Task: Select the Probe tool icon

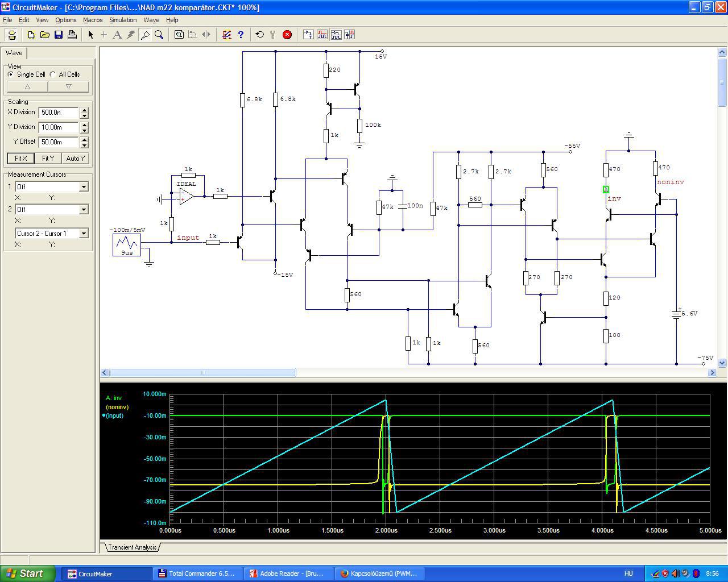Action: point(145,35)
